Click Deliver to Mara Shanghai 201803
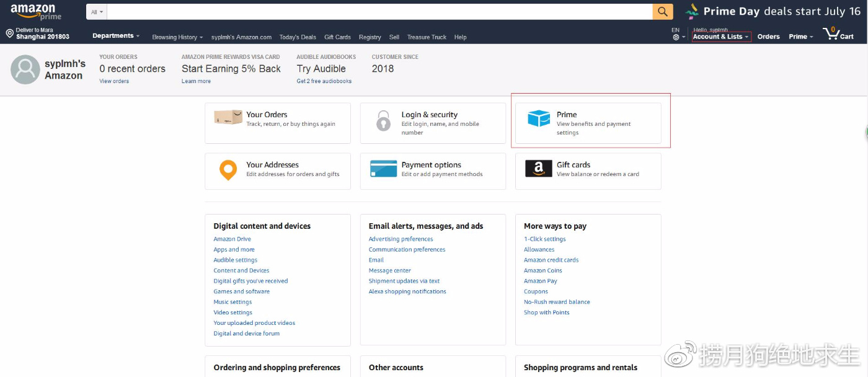This screenshot has width=868, height=377. pos(38,33)
